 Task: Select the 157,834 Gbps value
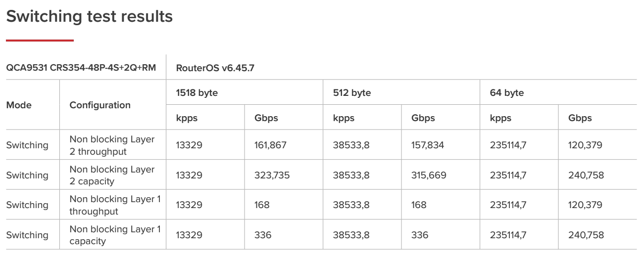[428, 145]
